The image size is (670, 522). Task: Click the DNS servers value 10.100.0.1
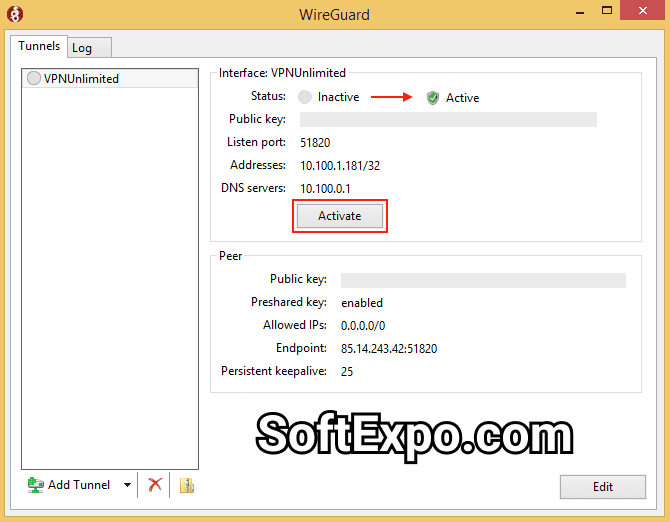coord(325,188)
